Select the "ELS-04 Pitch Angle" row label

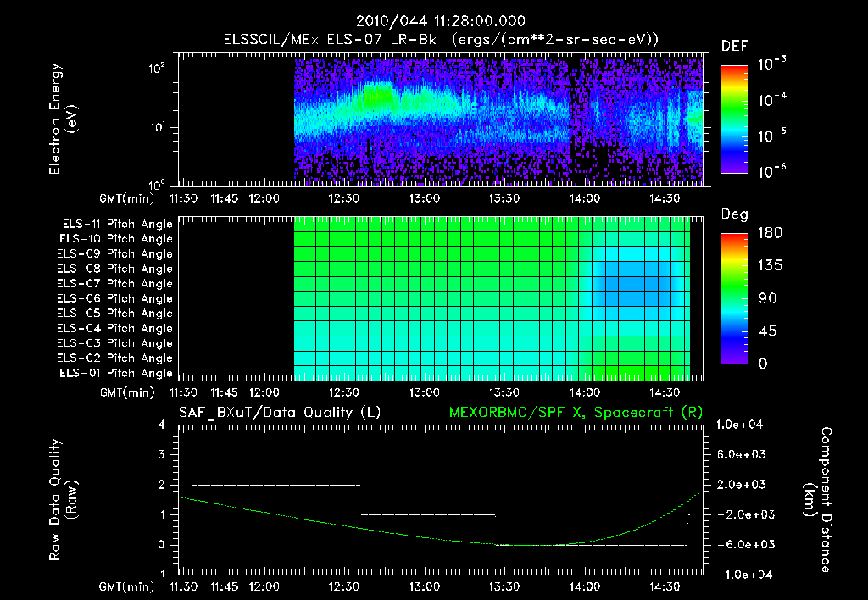click(x=115, y=328)
